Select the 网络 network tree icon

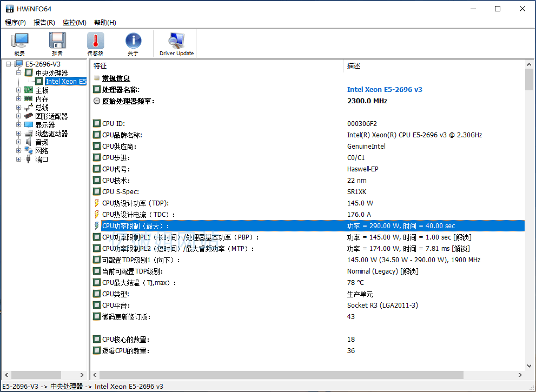[29, 151]
